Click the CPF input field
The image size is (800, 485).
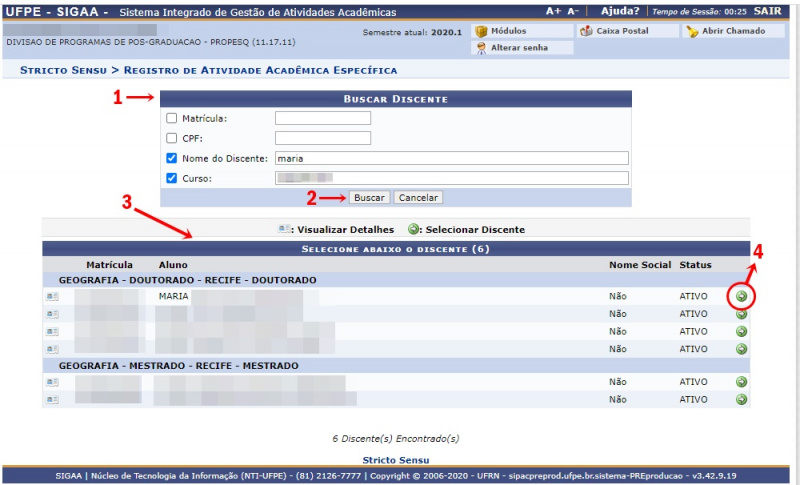click(323, 138)
